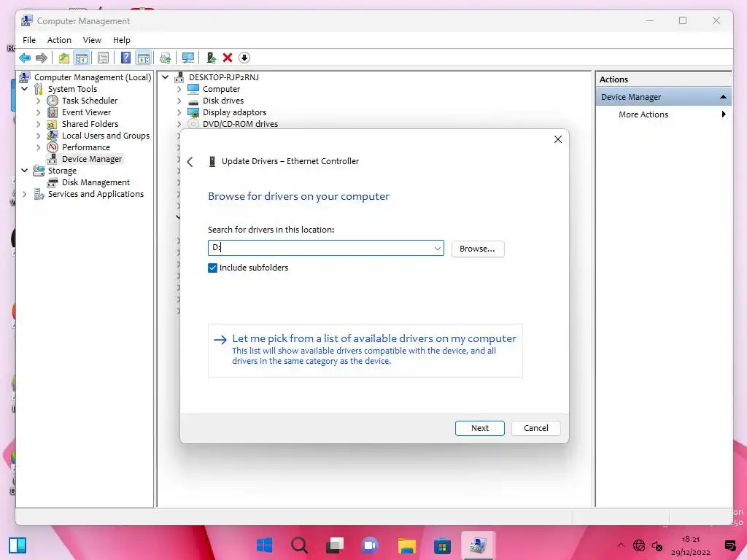Click the Widgets icon on the taskbar
This screenshot has width=747, height=560.
pos(18,545)
